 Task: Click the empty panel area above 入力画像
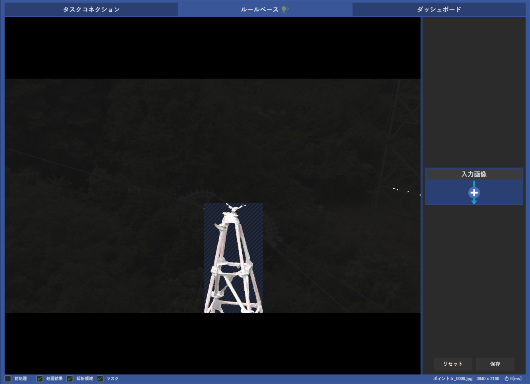[x=474, y=92]
